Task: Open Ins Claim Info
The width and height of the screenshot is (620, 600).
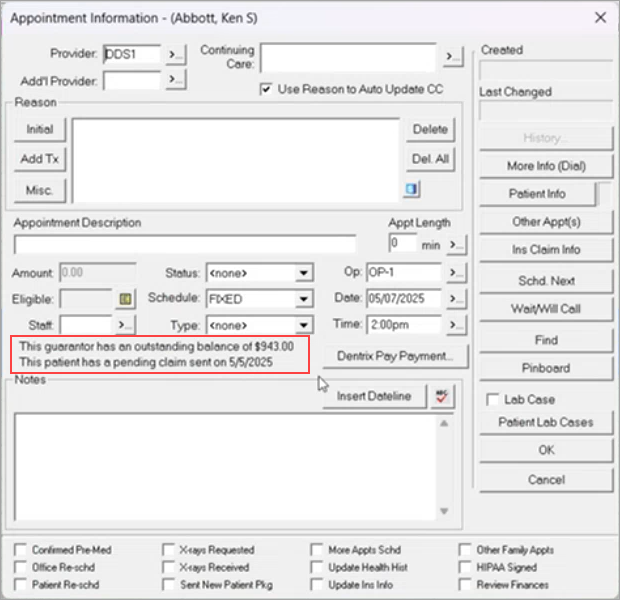Action: [546, 250]
